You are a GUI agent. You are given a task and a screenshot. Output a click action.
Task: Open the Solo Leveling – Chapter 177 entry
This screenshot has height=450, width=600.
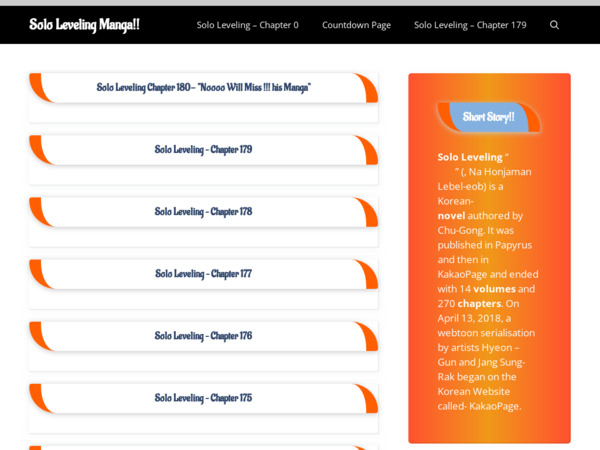(204, 274)
